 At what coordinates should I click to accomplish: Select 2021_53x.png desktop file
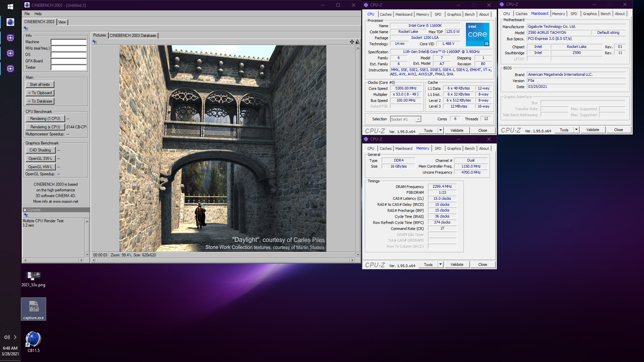[34, 279]
